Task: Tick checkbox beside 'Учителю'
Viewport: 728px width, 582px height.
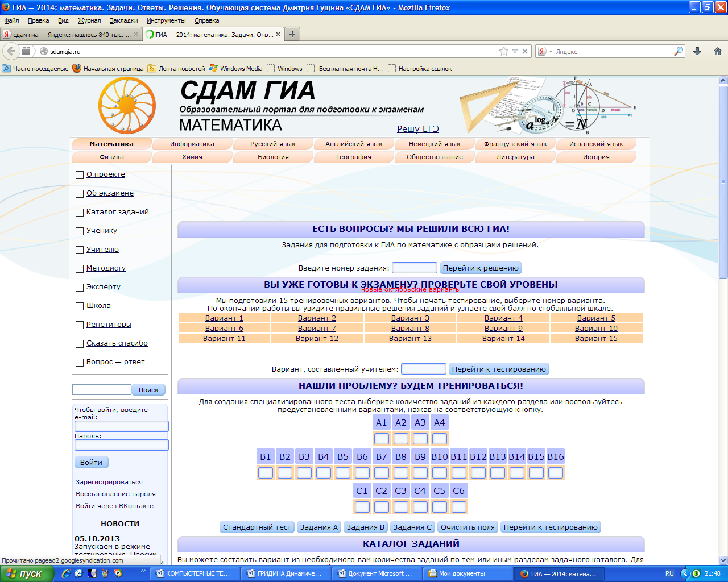Action: click(x=80, y=250)
